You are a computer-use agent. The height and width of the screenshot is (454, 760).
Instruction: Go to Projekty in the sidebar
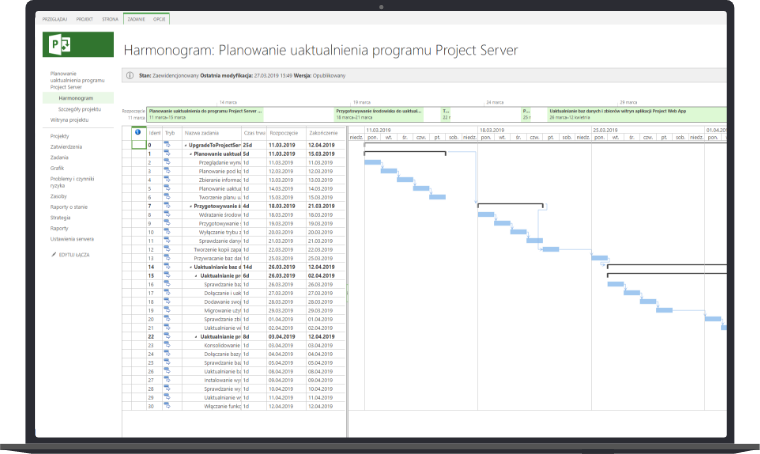pos(60,136)
